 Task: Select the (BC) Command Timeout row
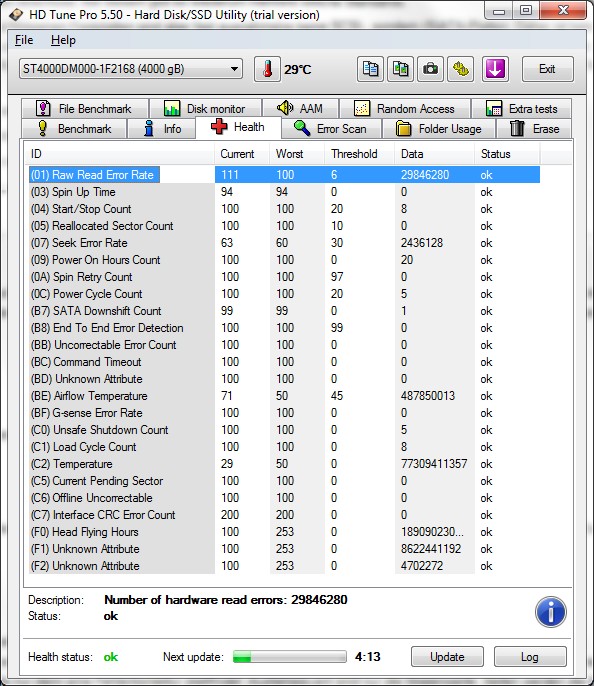click(284, 362)
